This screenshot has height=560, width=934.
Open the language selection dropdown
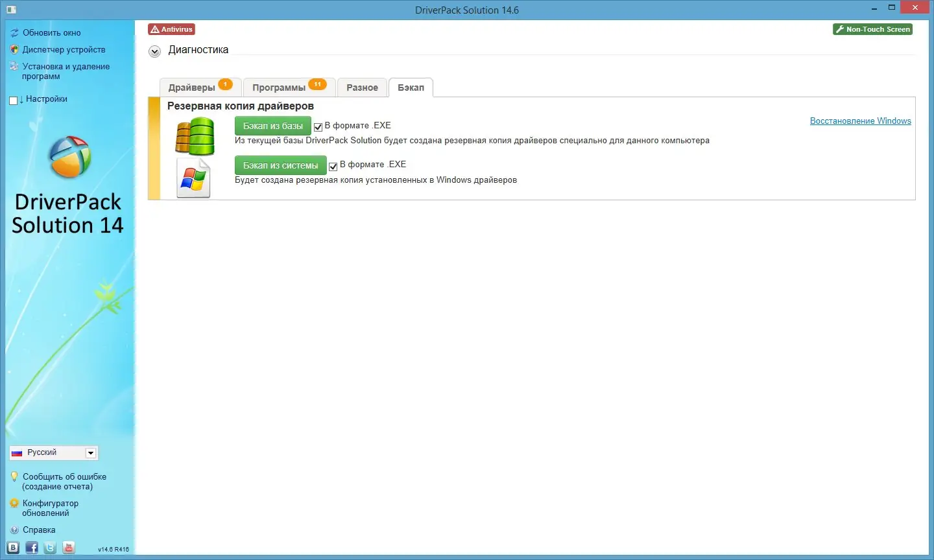pos(90,452)
